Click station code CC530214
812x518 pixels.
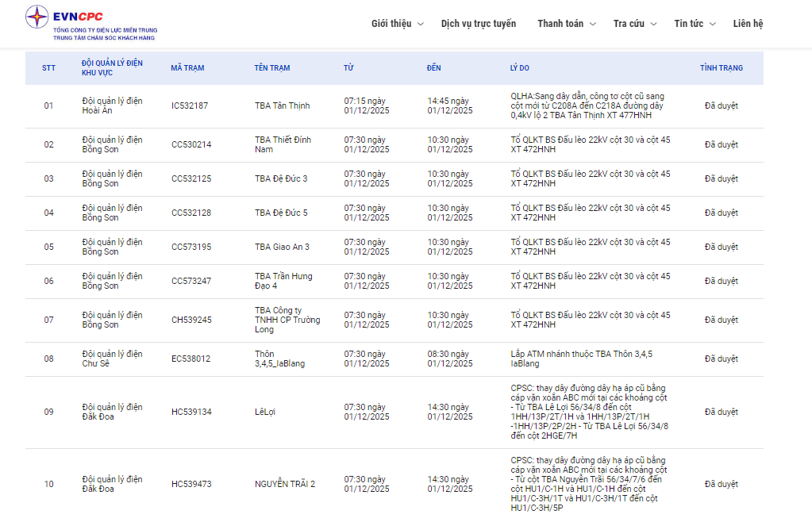point(191,145)
